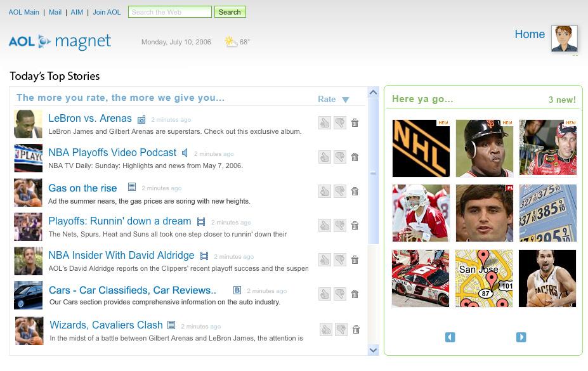This screenshot has height=371, width=588.
Task: Open Playoffs: Runnin' down a dream headline
Action: tap(120, 221)
